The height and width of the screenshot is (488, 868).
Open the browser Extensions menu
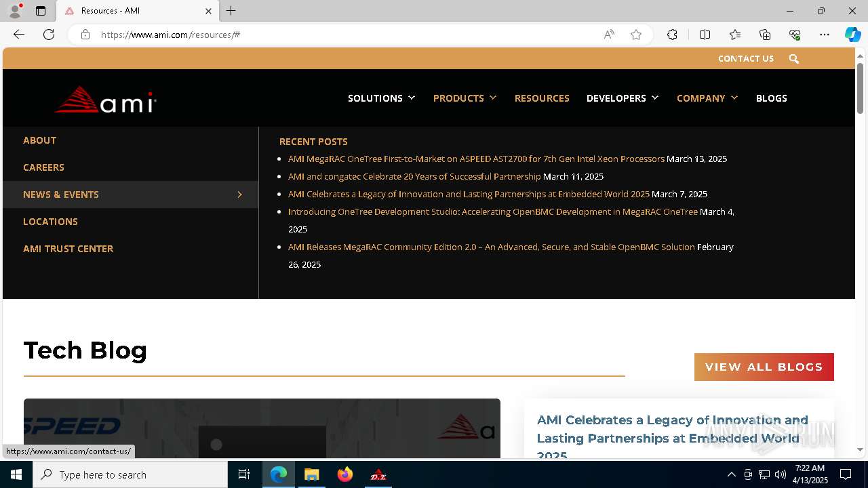[672, 35]
